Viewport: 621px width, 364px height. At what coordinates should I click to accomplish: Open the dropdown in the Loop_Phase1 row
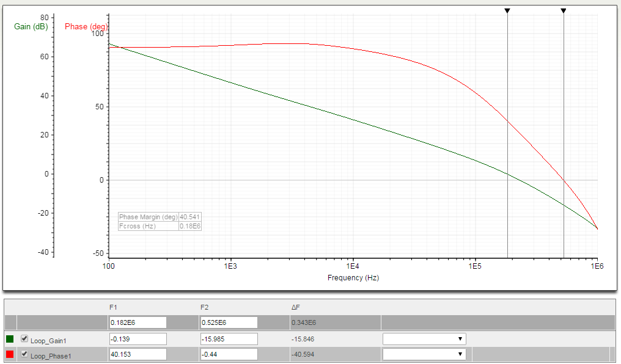point(424,354)
